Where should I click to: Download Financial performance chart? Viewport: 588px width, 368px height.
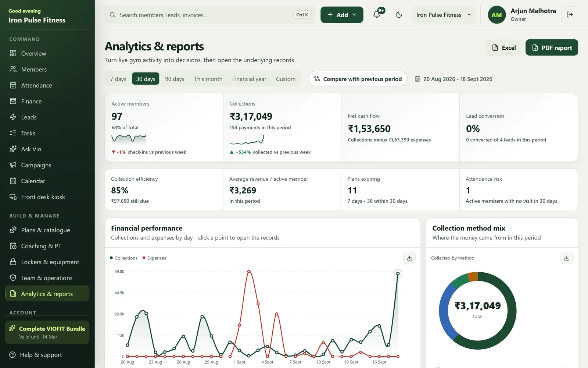point(409,258)
